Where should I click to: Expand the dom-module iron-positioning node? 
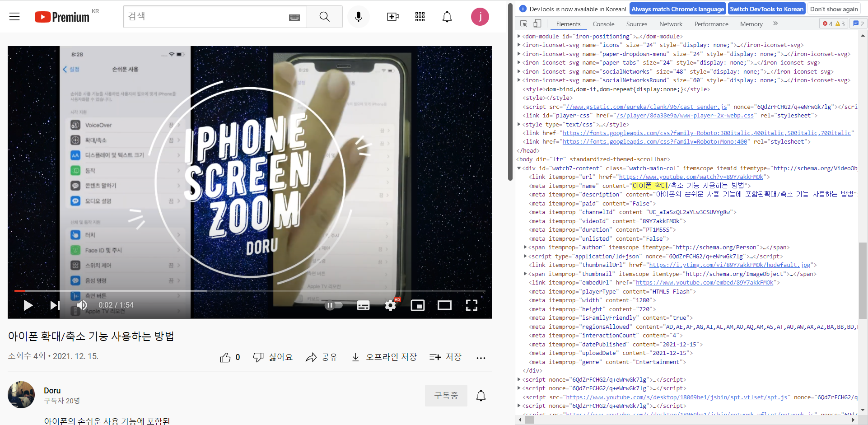pos(519,36)
